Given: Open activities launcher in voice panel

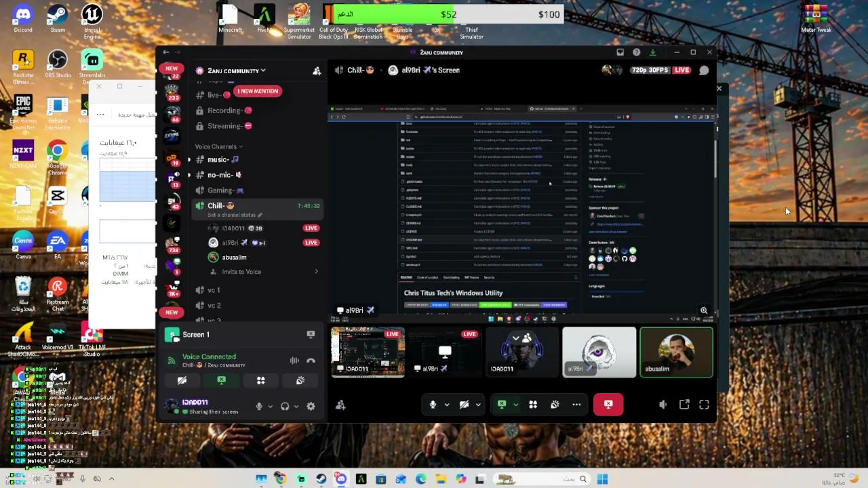Looking at the screenshot, I should pyautogui.click(x=260, y=380).
